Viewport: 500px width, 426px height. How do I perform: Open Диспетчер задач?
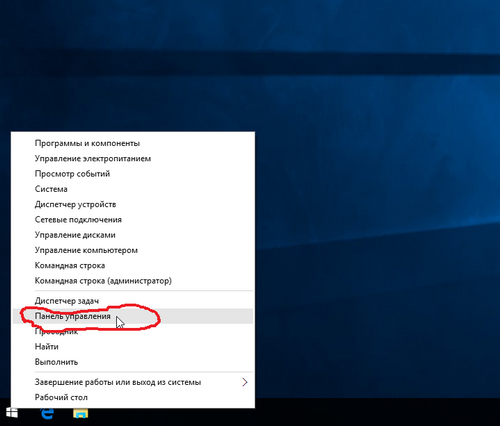[133, 301]
